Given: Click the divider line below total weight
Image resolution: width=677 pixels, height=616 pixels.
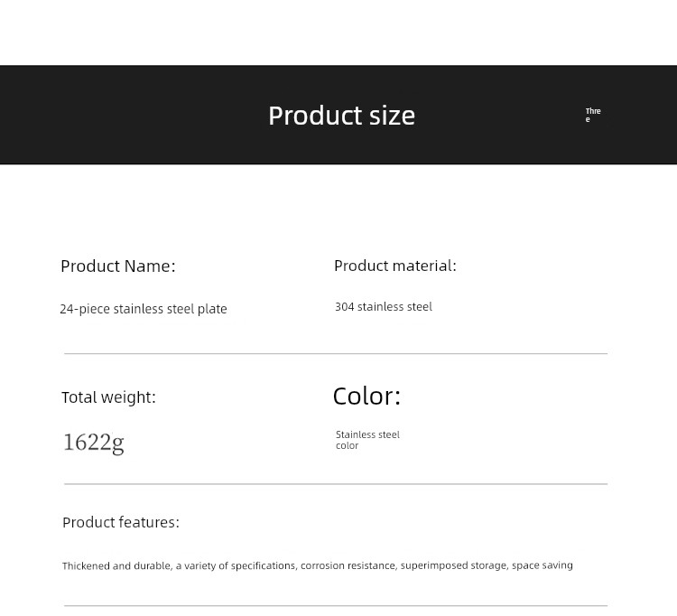Looking at the screenshot, I should pos(336,484).
